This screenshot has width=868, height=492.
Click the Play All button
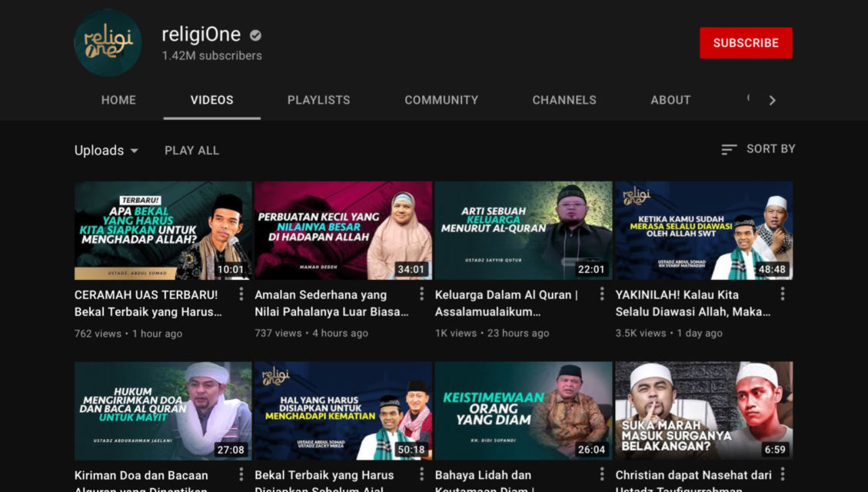coord(191,151)
